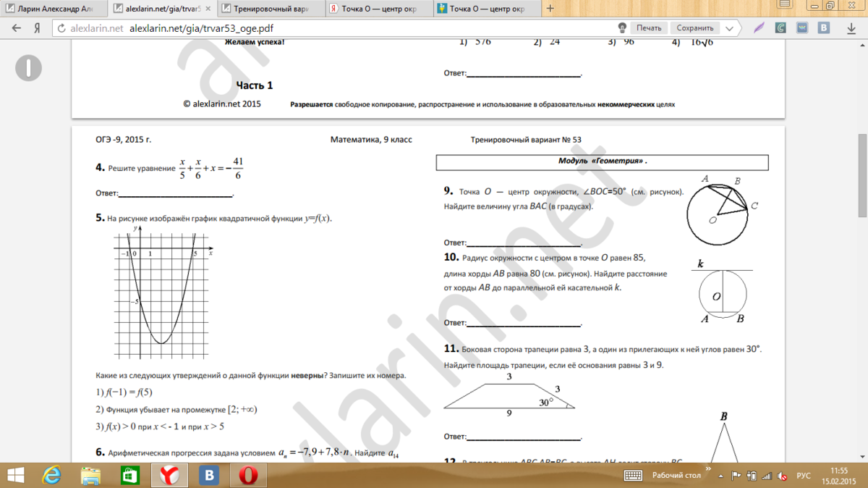Click the Сохранить (Save) button
Image resolution: width=868 pixels, height=488 pixels.
[695, 28]
